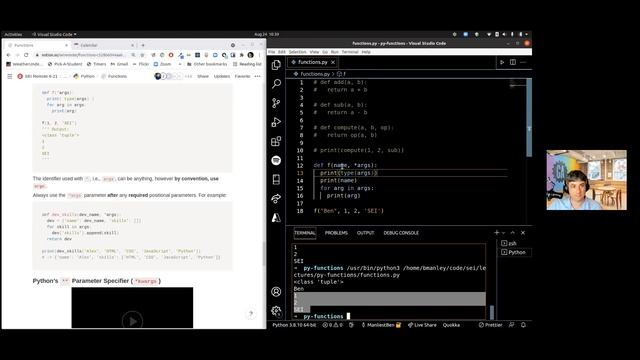640x360 pixels.
Task: Click Prettier in the status bar
Action: (490, 325)
